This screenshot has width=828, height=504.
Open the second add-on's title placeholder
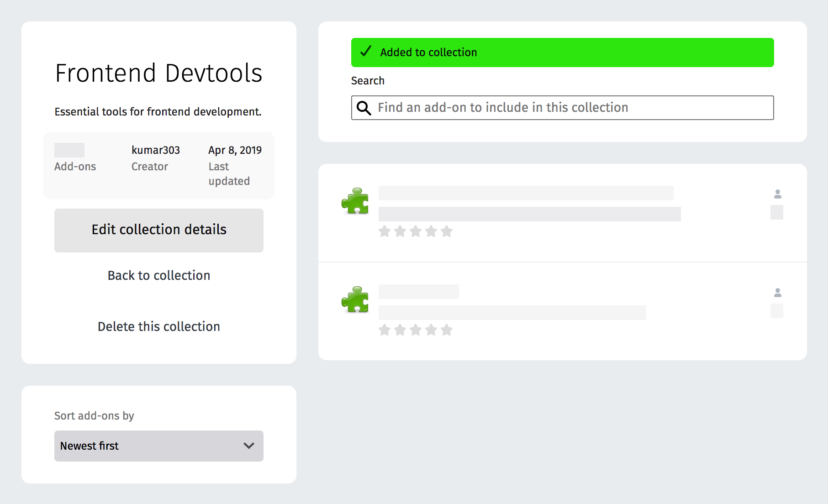[418, 292]
